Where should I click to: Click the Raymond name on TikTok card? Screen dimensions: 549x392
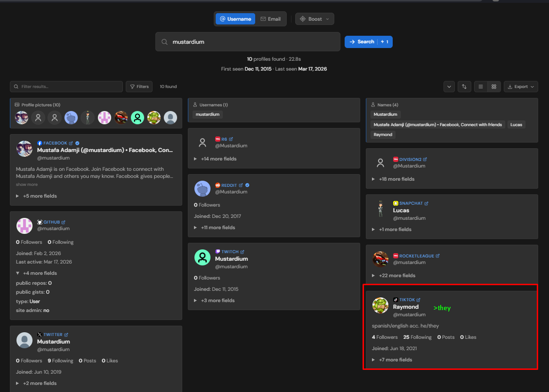coord(405,307)
